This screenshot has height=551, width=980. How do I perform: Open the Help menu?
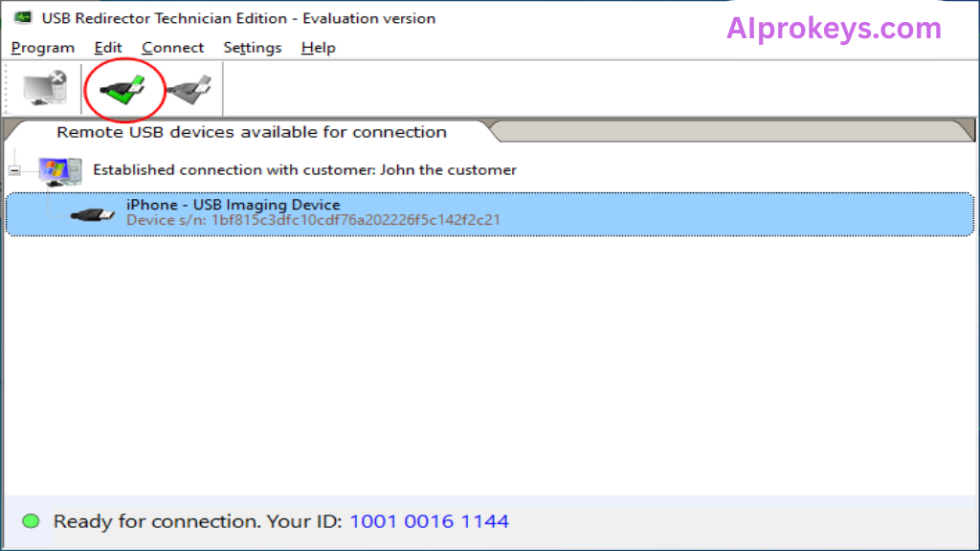[x=318, y=48]
